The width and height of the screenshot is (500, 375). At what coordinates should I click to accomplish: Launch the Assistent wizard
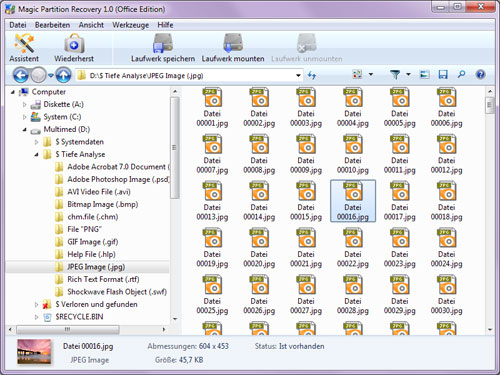(24, 48)
